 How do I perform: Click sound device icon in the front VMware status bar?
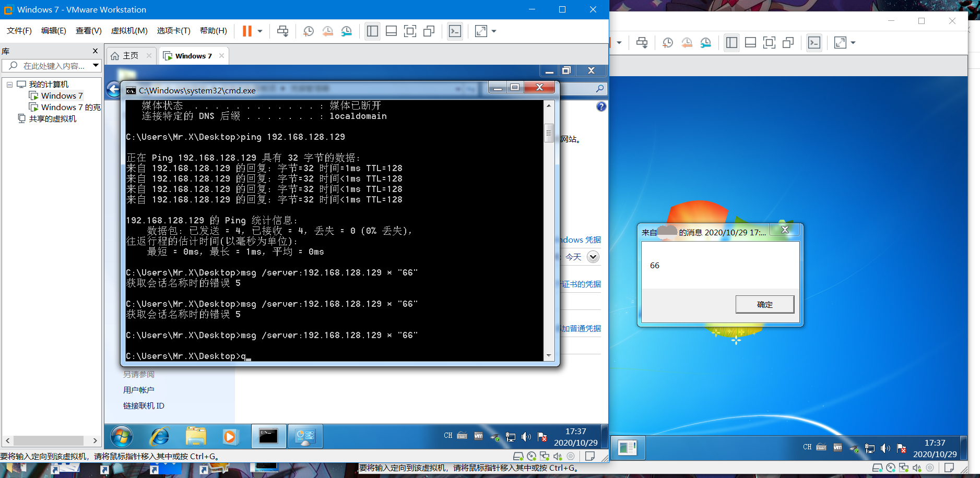click(x=557, y=456)
